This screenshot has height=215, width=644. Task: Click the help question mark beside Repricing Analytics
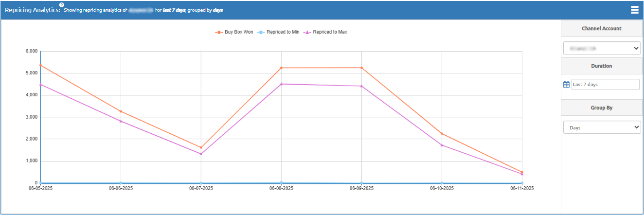[62, 5]
